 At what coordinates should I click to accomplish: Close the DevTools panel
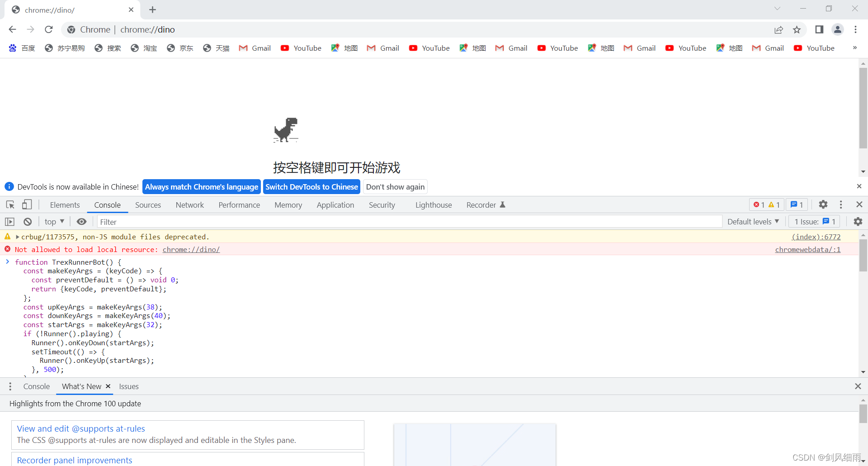click(859, 204)
